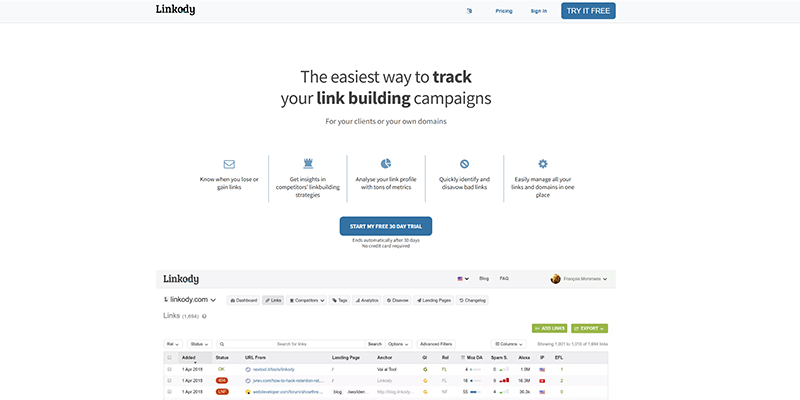Open the Pricing link in the header
The image size is (800, 400).
coord(504,11)
